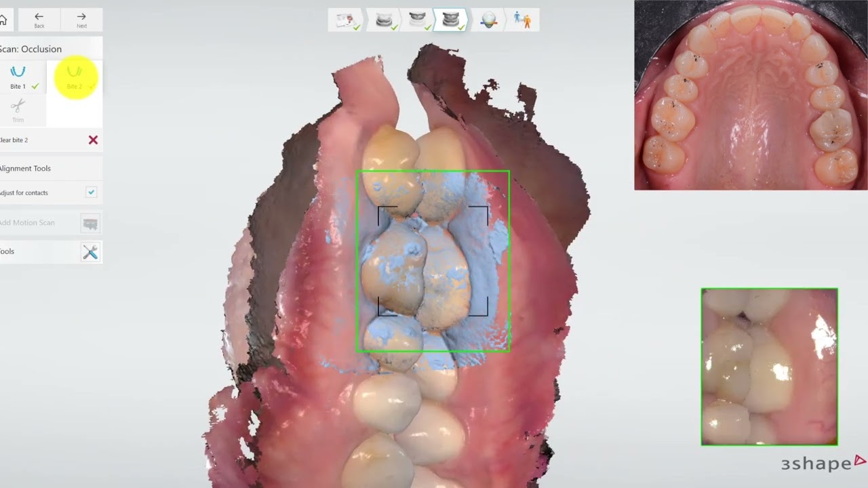Viewport: 868px width, 488px height.
Task: Click the Alignment Tools heading
Action: (25, 168)
